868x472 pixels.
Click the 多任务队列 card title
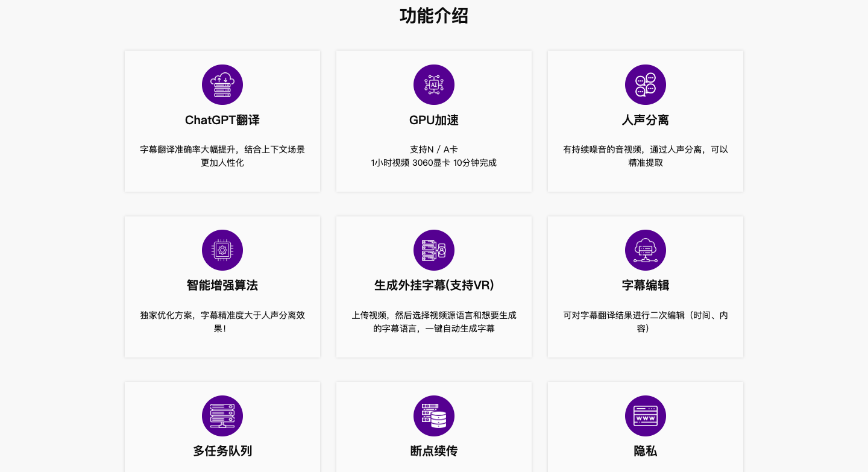coord(222,451)
